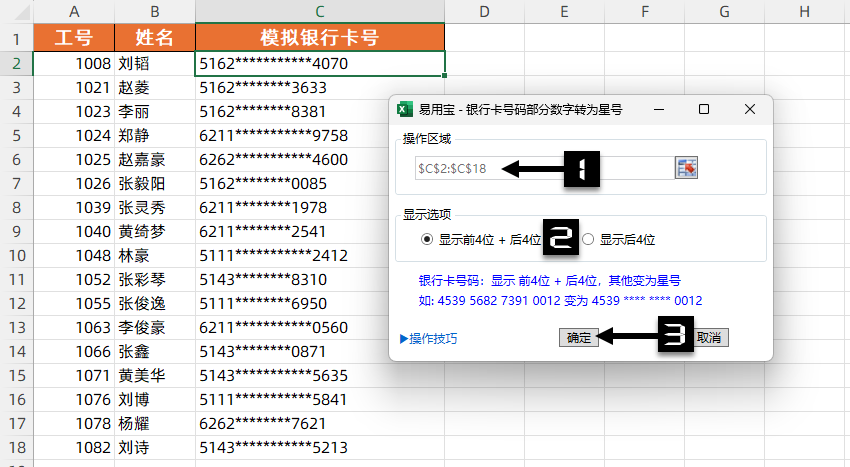Maximize the 易用宝 dialog
Image resolution: width=850 pixels, height=467 pixels.
pos(704,110)
